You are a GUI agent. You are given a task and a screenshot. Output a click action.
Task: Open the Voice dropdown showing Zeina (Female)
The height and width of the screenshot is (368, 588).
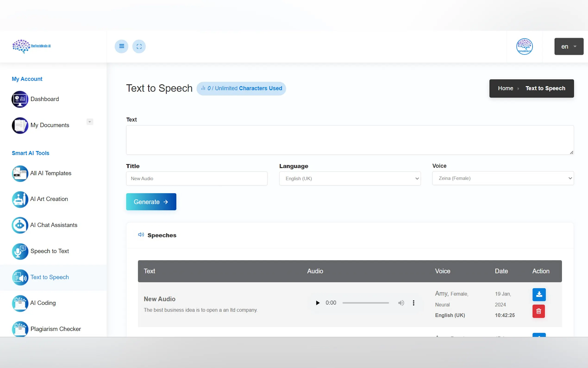click(502, 178)
